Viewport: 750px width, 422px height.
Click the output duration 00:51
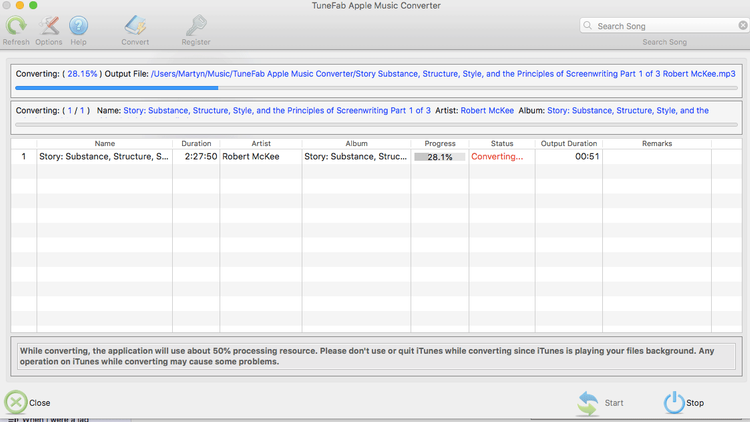[x=587, y=156]
